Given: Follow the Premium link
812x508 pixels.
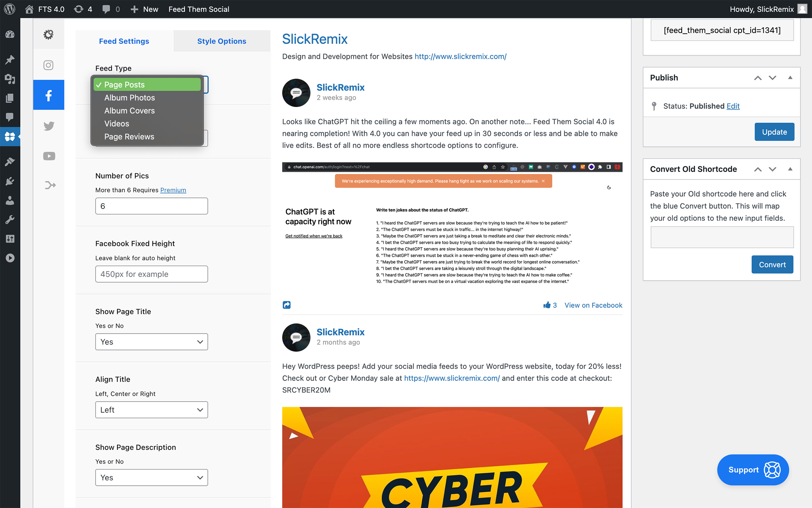Looking at the screenshot, I should [173, 190].
